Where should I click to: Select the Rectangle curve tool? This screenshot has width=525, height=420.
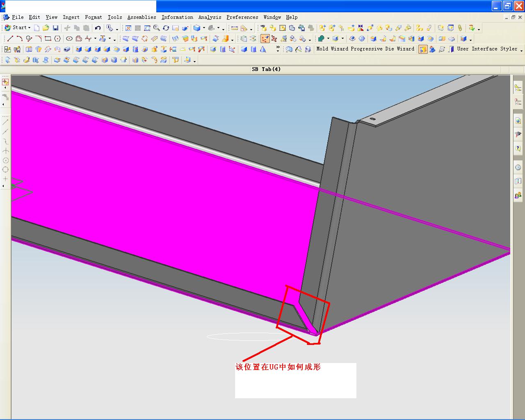point(48,39)
